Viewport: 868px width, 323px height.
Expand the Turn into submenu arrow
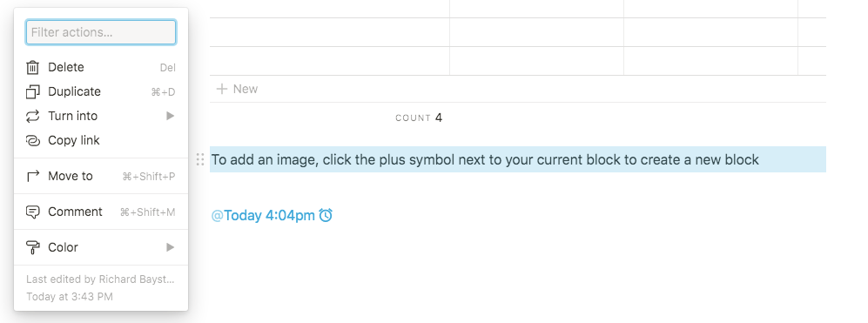[x=171, y=116]
